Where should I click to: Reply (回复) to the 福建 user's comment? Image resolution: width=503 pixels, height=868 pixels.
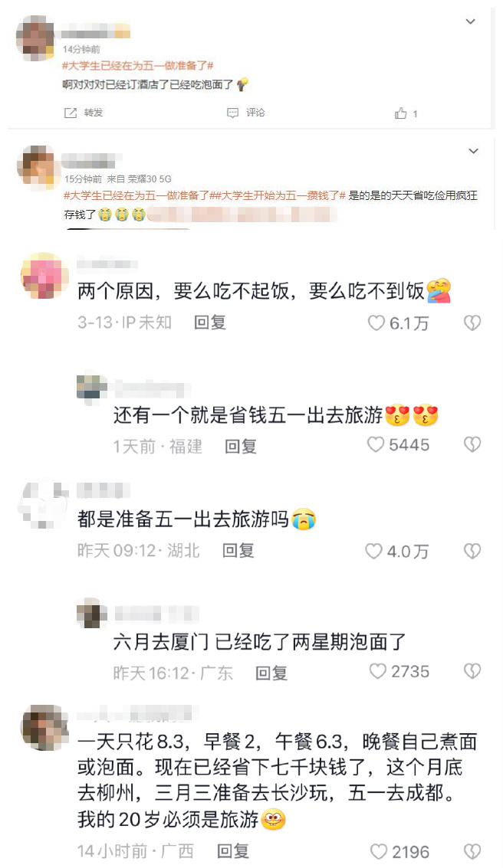coord(241,446)
